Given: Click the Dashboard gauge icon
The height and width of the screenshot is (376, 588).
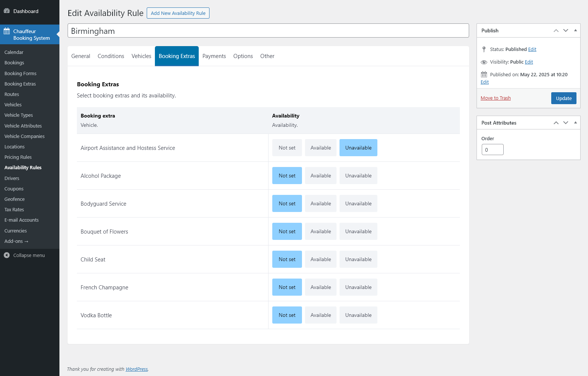Looking at the screenshot, I should pyautogui.click(x=7, y=11).
